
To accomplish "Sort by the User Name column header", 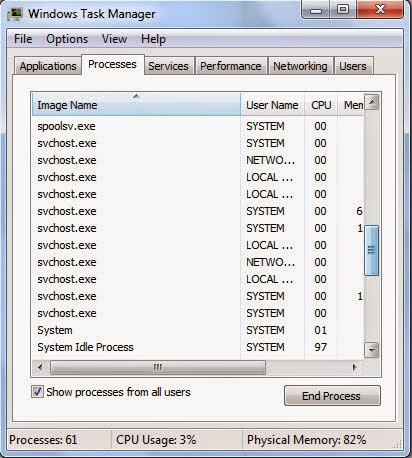I will 272,105.
